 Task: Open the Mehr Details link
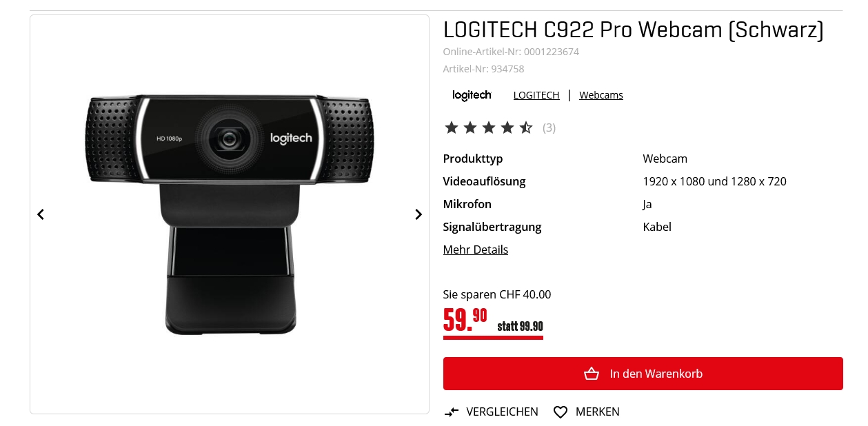tap(476, 250)
